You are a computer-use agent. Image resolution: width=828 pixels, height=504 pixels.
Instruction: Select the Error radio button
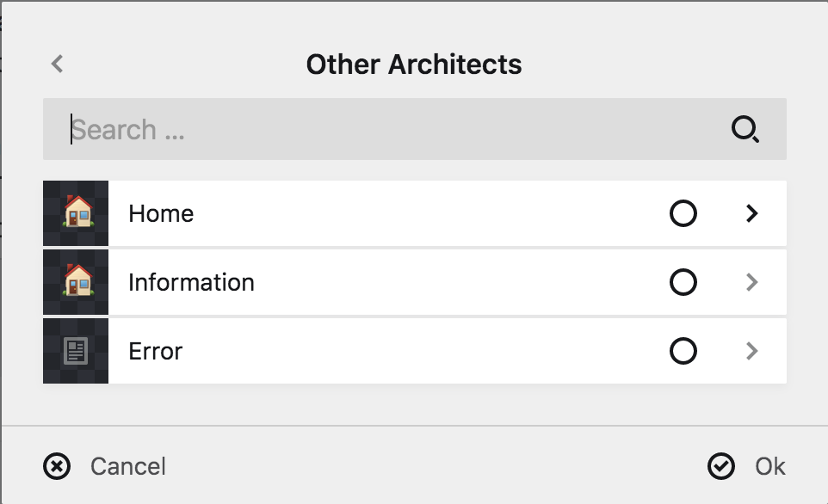[x=683, y=351]
